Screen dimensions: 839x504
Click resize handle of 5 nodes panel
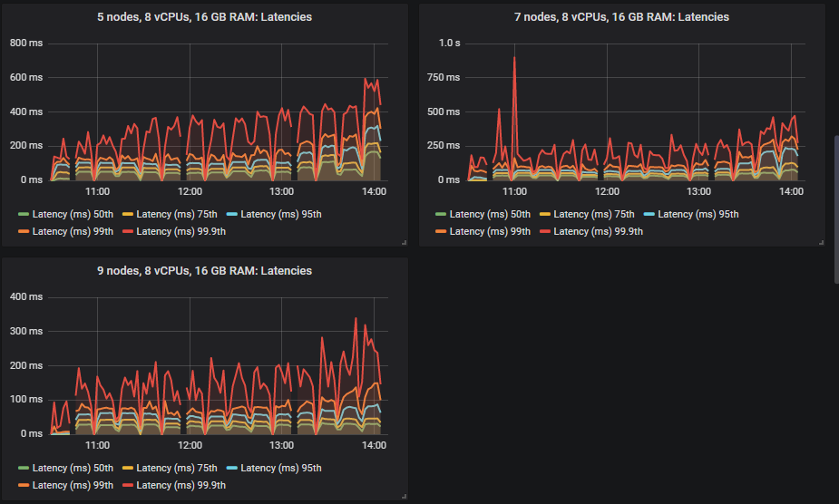point(404,242)
